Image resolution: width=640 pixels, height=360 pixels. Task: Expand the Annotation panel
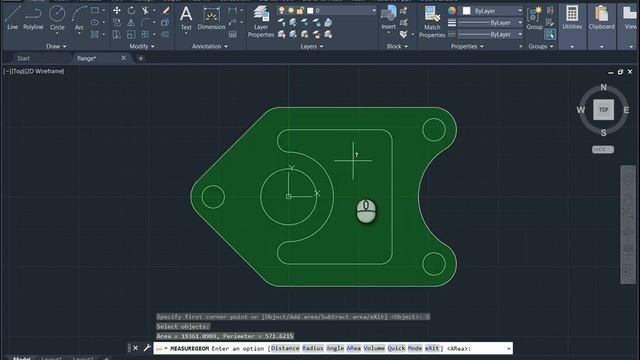[x=210, y=47]
